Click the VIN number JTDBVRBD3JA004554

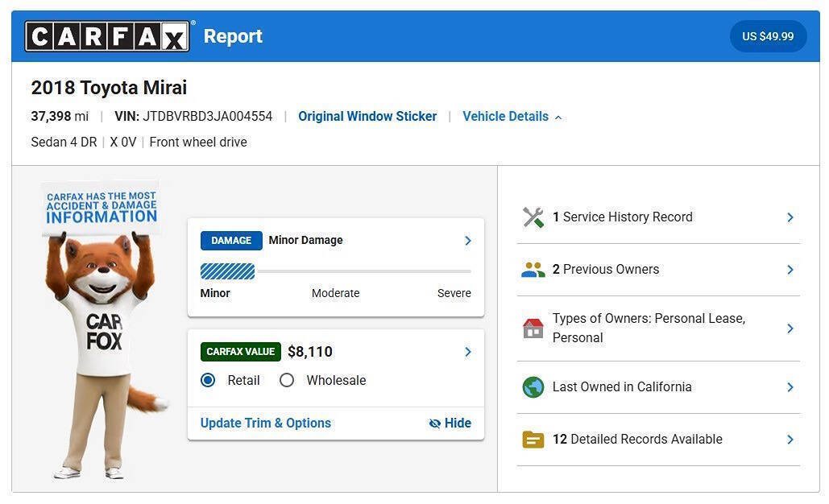[x=207, y=116]
